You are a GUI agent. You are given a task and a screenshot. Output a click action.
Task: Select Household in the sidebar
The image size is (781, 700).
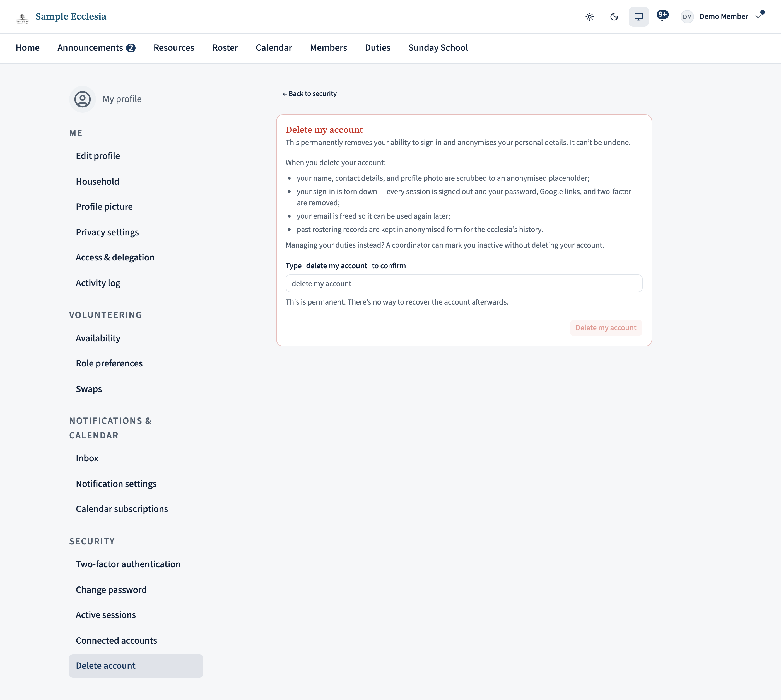(x=136, y=182)
